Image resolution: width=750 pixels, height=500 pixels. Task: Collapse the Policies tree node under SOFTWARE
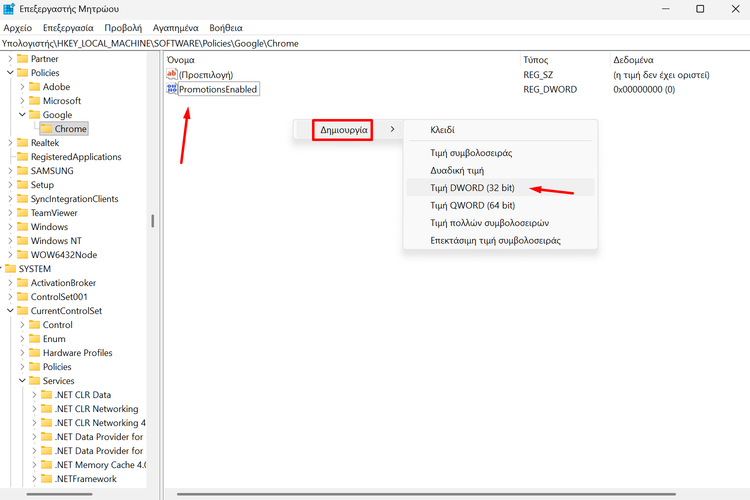point(10,73)
